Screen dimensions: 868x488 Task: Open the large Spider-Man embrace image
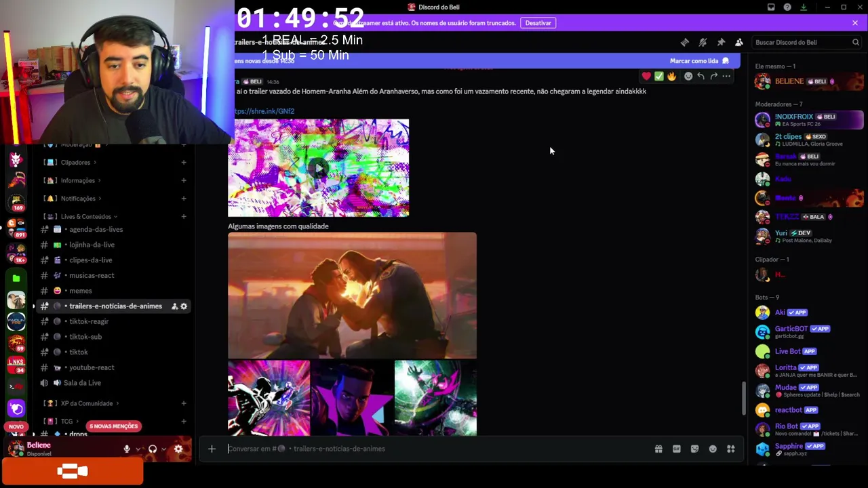click(352, 296)
